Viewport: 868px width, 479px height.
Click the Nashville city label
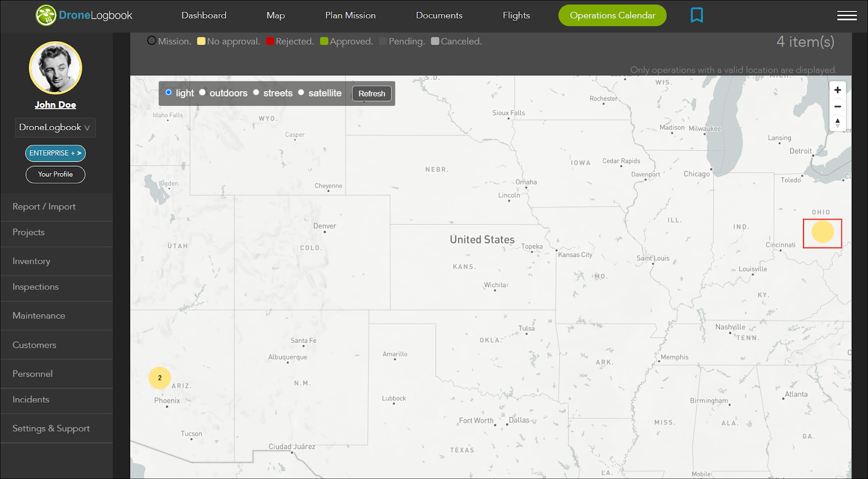pyautogui.click(x=730, y=327)
